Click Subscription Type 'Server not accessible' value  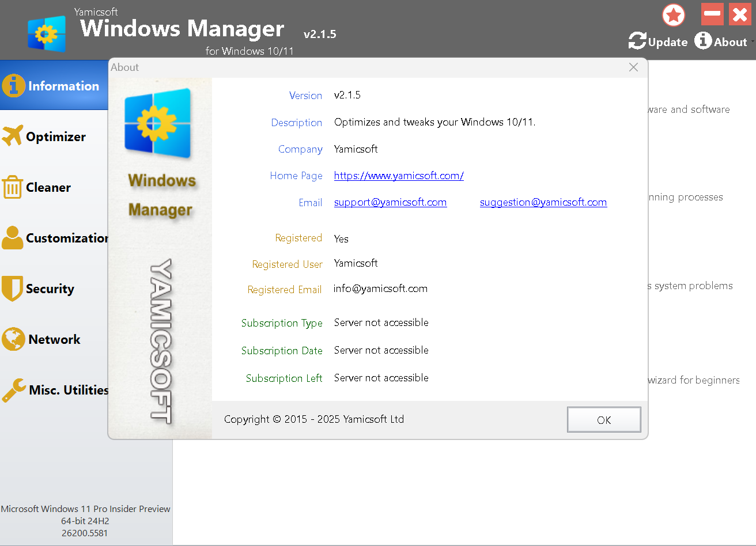[x=381, y=323]
